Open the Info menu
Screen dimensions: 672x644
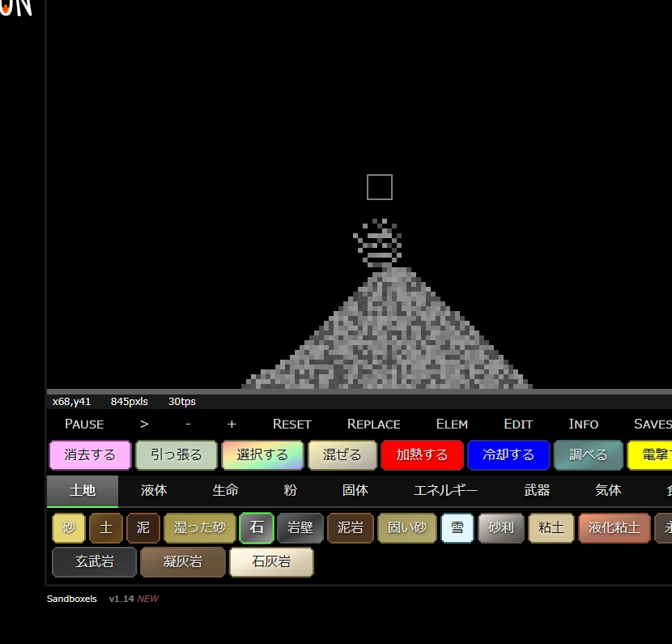(583, 424)
